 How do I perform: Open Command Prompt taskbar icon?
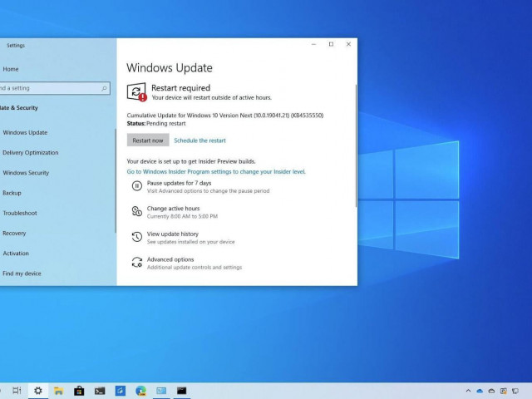[x=182, y=391]
